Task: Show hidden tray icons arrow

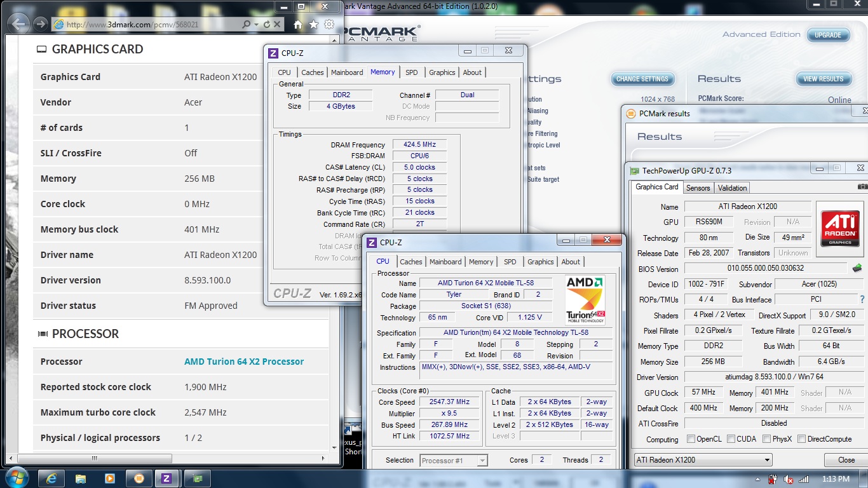Action: [x=757, y=479]
